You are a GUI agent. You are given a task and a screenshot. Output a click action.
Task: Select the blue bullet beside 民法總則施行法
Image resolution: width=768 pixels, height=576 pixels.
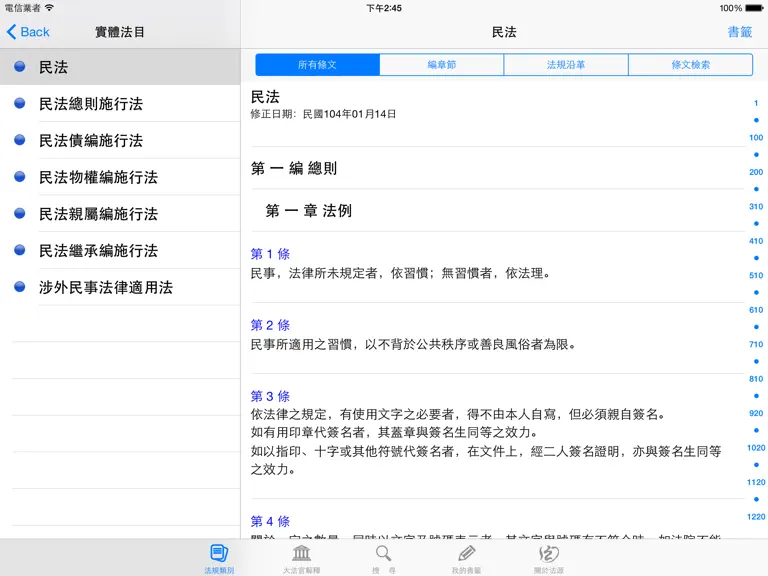coord(20,103)
